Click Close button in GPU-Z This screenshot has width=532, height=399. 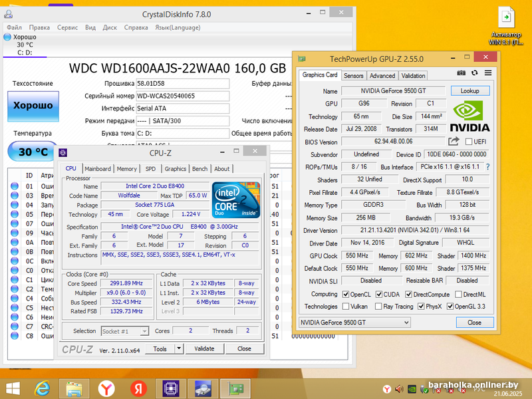tap(474, 323)
